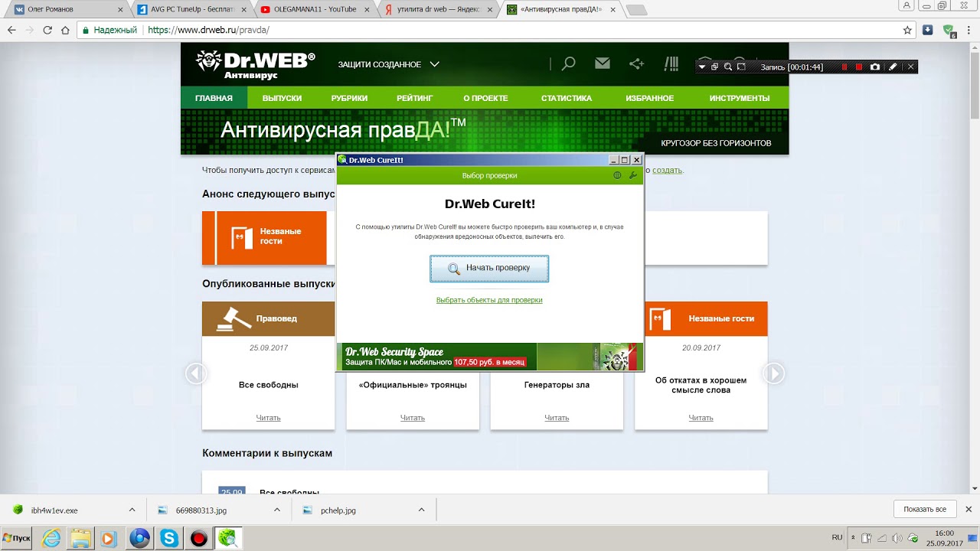Click the Dr.Web Security Space banner

click(489, 357)
